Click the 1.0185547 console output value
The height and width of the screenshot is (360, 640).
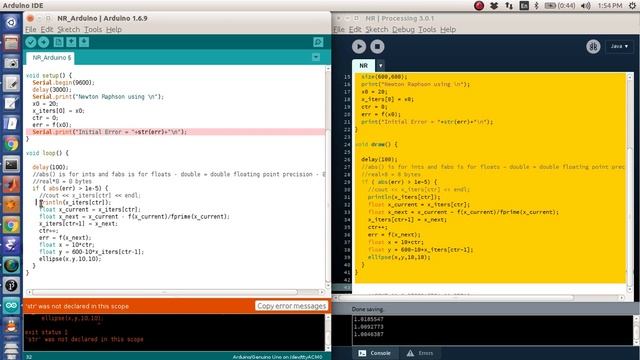(369, 319)
